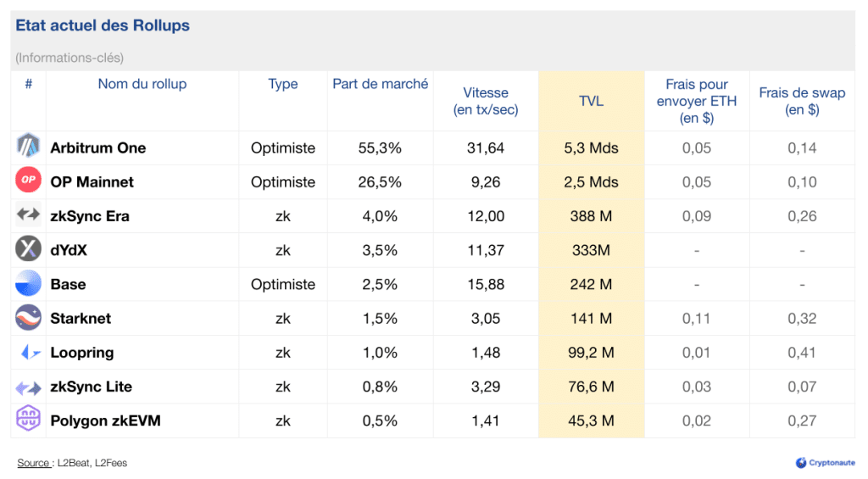Click the '141 M' TVL value
This screenshot has width=868, height=479.
point(591,319)
